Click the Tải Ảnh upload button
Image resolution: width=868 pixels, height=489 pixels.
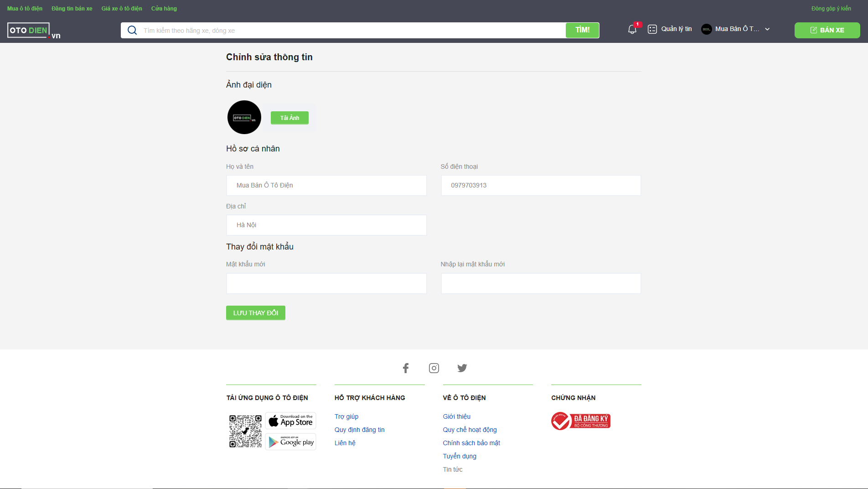pos(289,118)
